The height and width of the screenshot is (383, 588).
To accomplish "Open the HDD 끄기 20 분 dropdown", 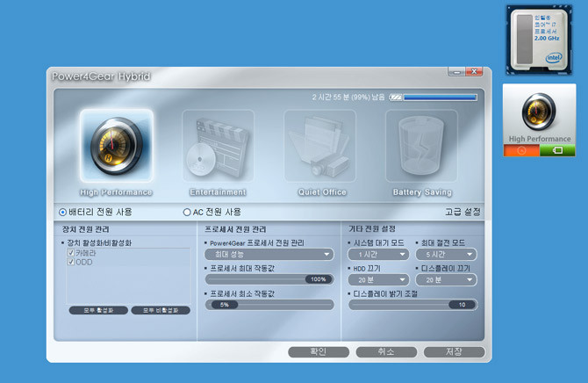I will pyautogui.click(x=378, y=280).
